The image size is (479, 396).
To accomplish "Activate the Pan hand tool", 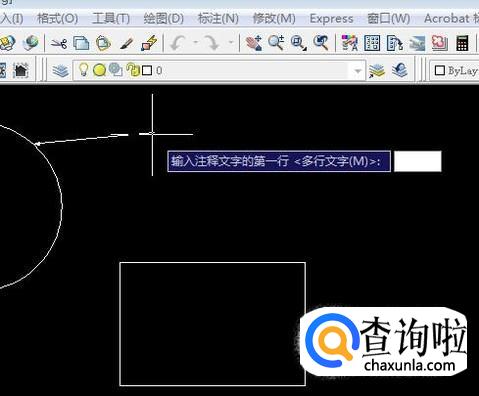I will 254,43.
